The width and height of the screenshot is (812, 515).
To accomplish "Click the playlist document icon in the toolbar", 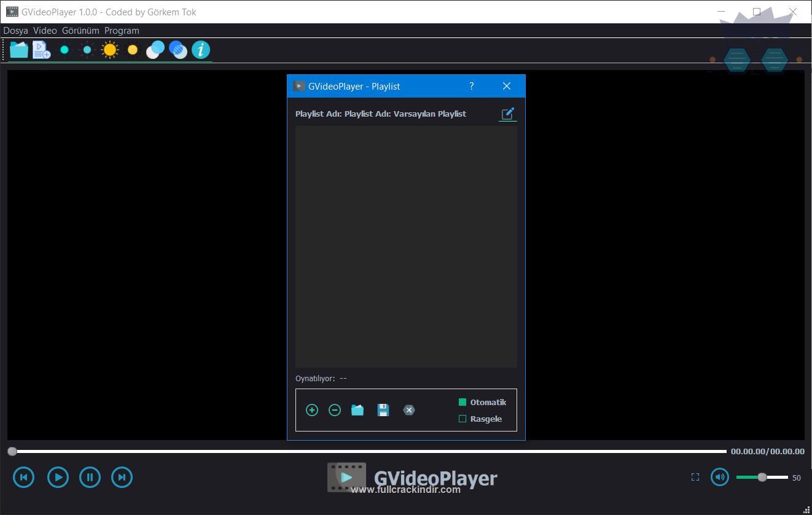I will [41, 50].
